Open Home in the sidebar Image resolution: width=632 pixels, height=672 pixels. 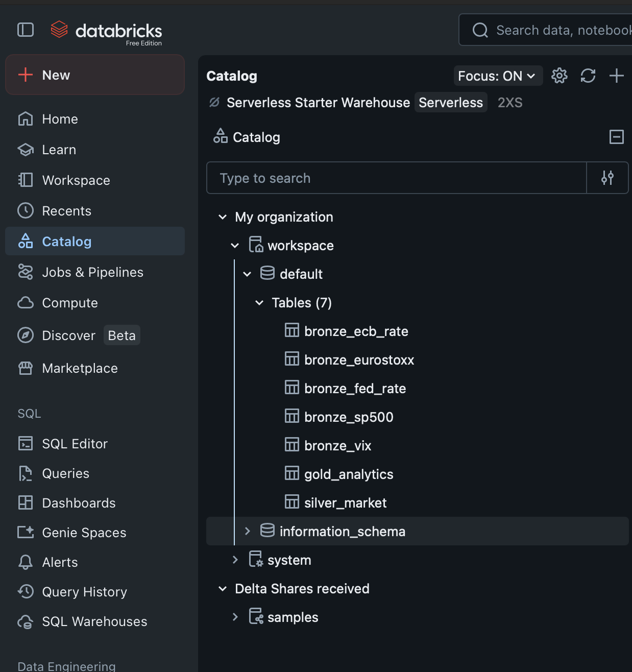[95, 119]
